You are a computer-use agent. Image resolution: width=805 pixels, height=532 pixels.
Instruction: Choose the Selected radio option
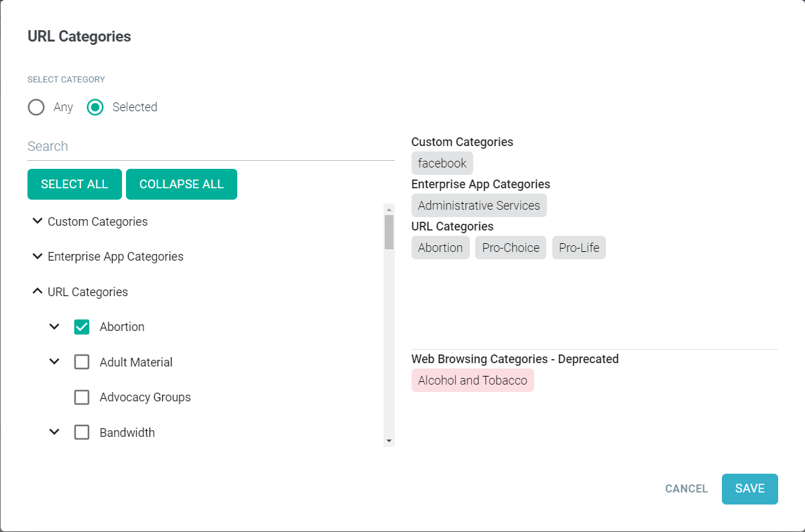[95, 107]
